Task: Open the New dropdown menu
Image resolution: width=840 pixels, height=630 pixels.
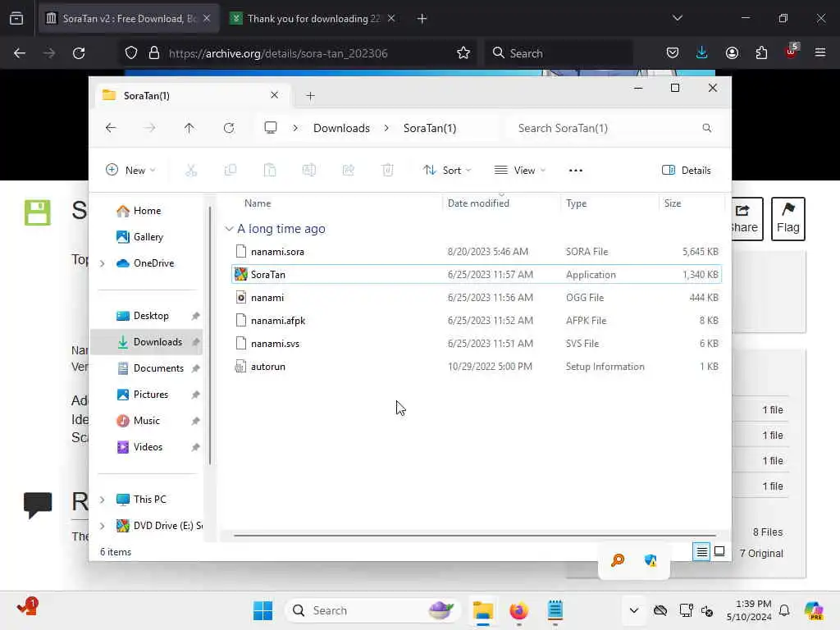Action: coord(130,171)
